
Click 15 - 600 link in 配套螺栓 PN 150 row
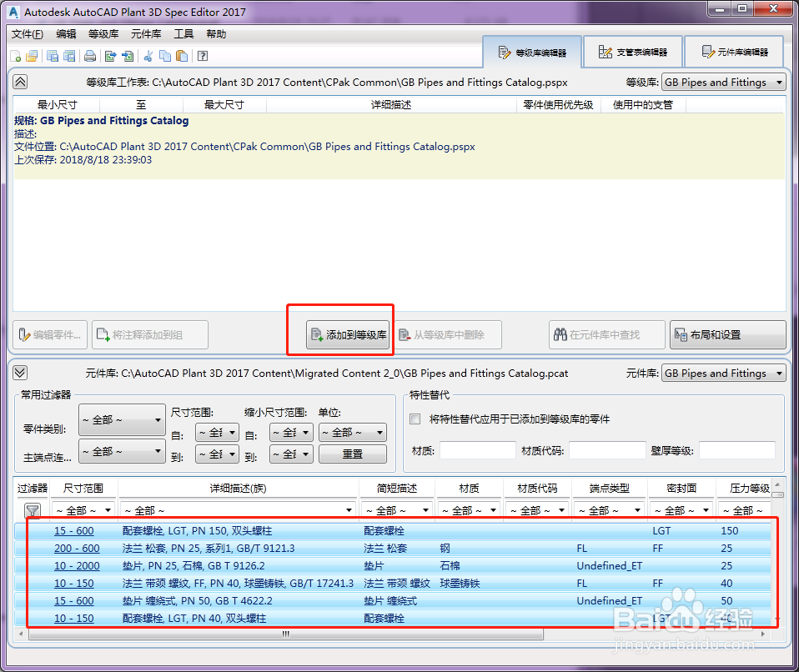(x=74, y=531)
